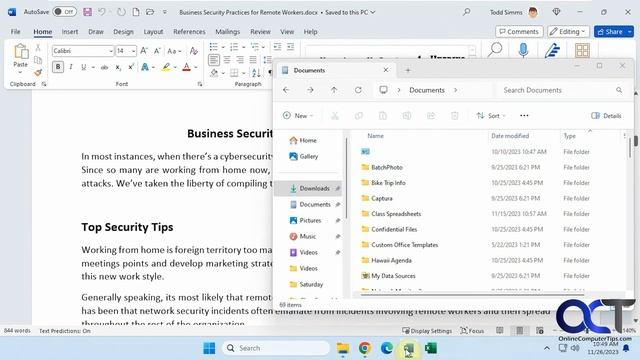The height and width of the screenshot is (360, 640).
Task: Open the Design ribbon tab
Action: 123,31
